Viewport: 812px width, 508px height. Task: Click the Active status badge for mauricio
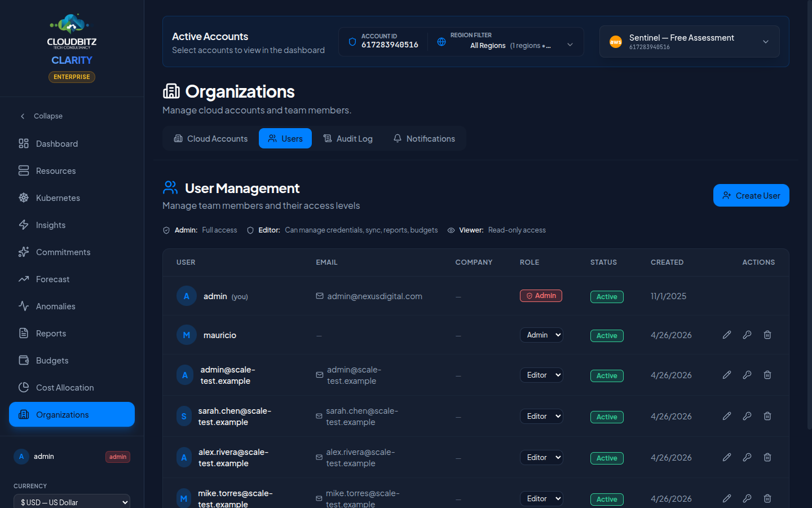(x=607, y=336)
